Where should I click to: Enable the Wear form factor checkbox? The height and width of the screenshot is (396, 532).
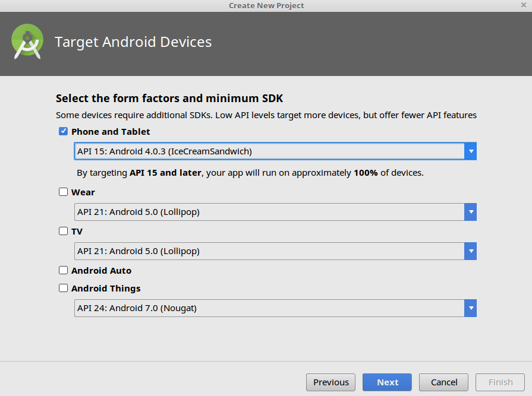coord(63,192)
